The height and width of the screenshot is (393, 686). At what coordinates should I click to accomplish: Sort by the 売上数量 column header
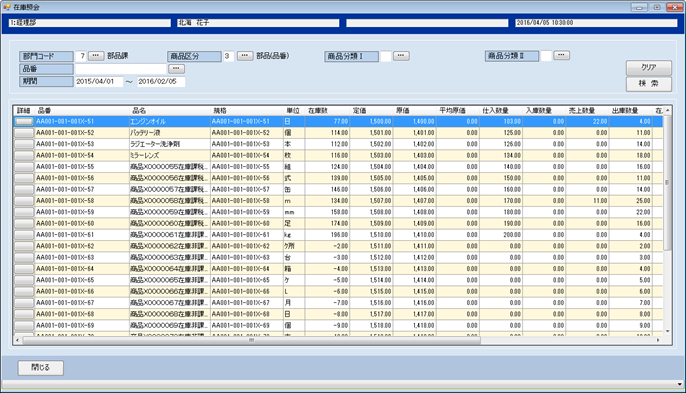point(587,111)
